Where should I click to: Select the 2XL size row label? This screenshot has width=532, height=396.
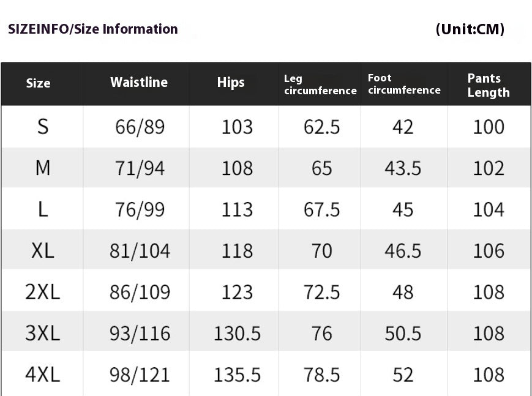[x=42, y=292]
